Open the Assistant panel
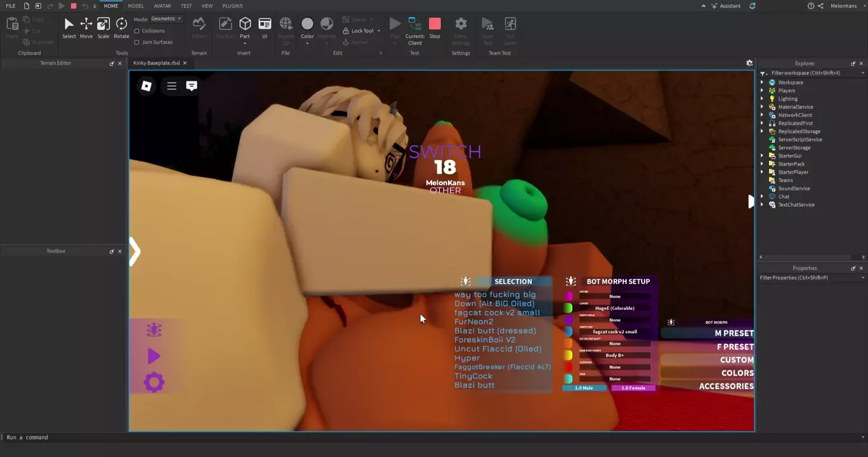Screen dimensions: 868x457 pyautogui.click(x=725, y=6)
